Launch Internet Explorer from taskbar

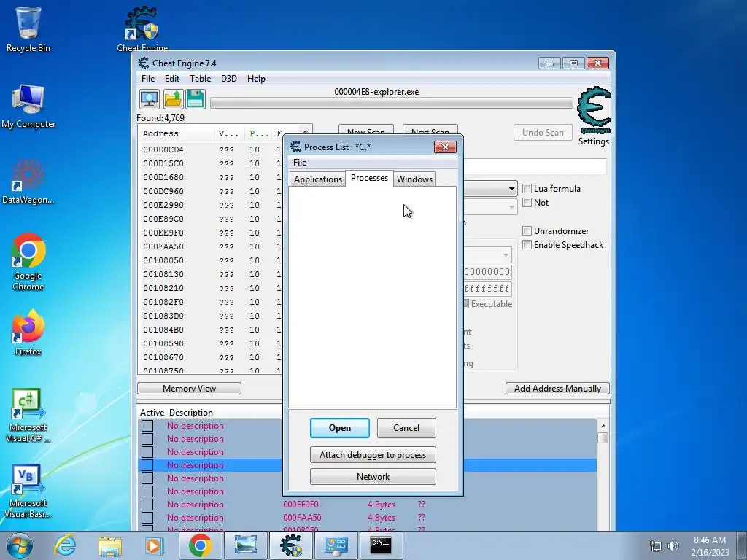[65, 545]
